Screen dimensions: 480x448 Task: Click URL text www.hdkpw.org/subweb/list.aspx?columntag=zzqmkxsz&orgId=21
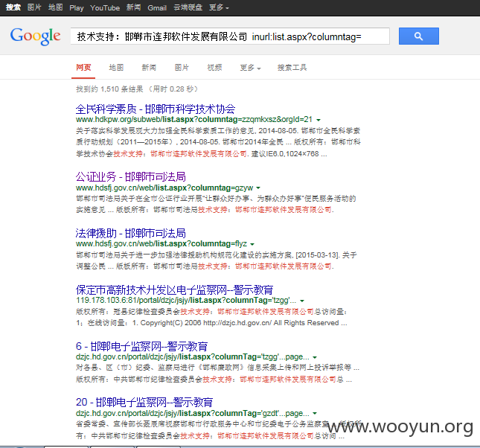194,119
